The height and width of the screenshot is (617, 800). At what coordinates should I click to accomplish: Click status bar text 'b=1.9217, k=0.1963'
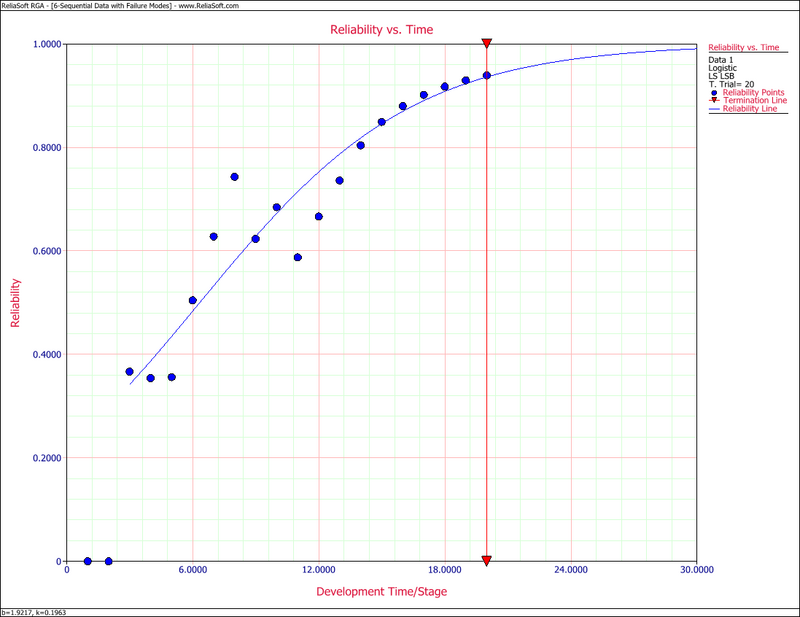coord(34,612)
